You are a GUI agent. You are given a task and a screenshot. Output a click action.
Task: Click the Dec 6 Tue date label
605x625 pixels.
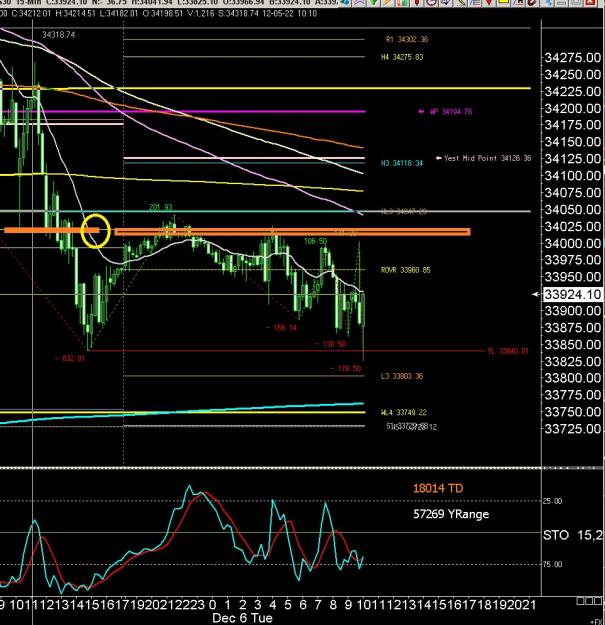click(x=242, y=618)
